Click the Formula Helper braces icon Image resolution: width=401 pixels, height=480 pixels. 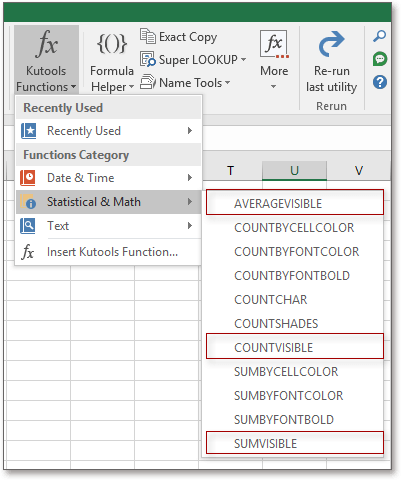click(x=112, y=44)
